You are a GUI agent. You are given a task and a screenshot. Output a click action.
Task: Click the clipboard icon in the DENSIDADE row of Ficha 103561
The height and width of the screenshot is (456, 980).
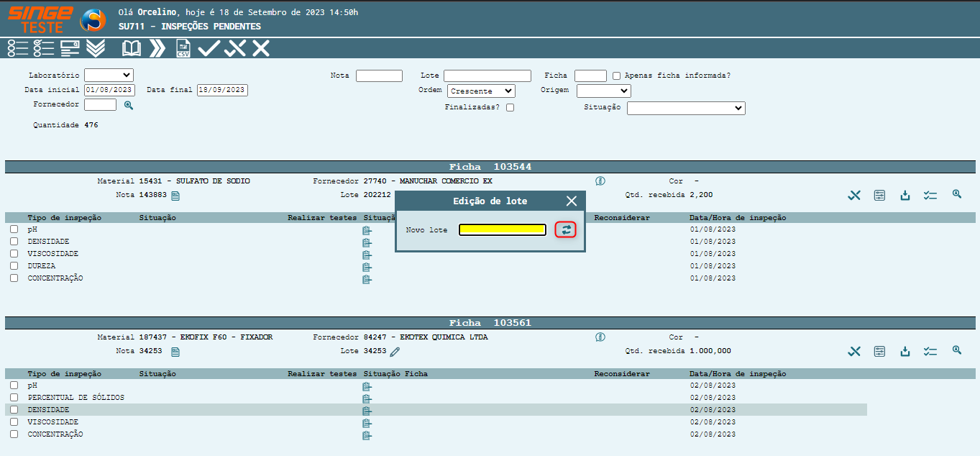click(x=367, y=411)
